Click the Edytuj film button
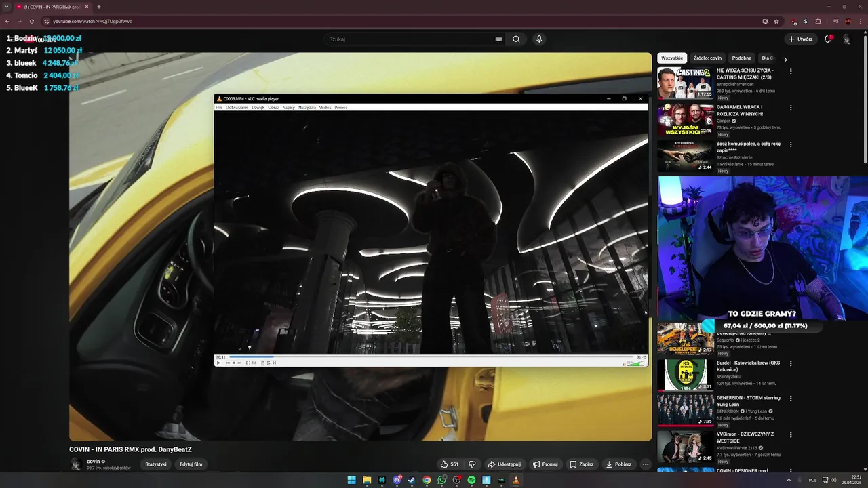The width and height of the screenshot is (868, 488). [x=191, y=464]
